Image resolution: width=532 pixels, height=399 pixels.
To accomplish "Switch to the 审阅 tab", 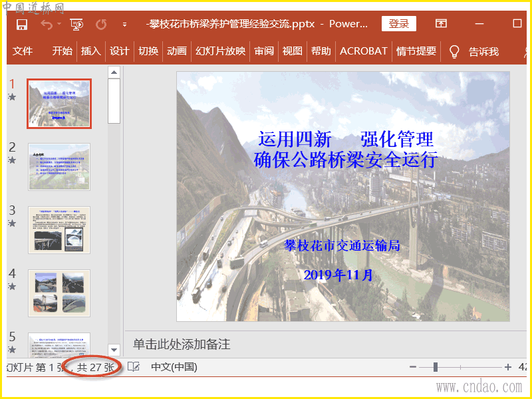I will click(264, 51).
